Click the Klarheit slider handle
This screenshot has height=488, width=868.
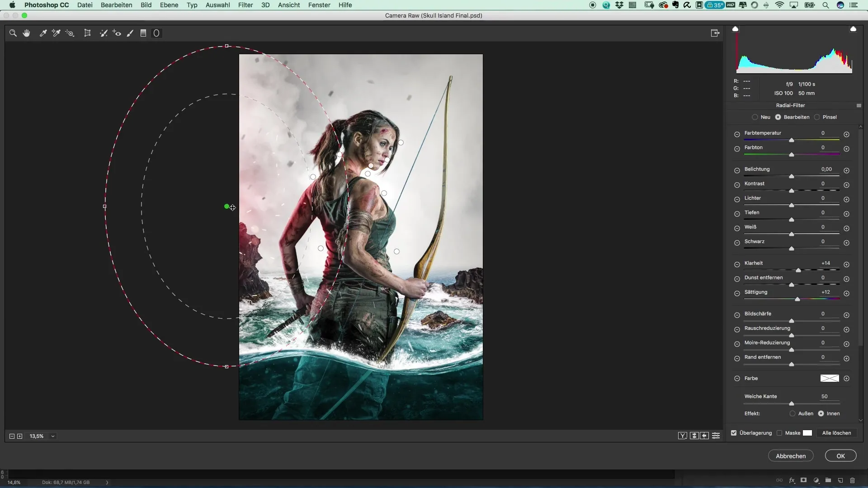click(798, 270)
